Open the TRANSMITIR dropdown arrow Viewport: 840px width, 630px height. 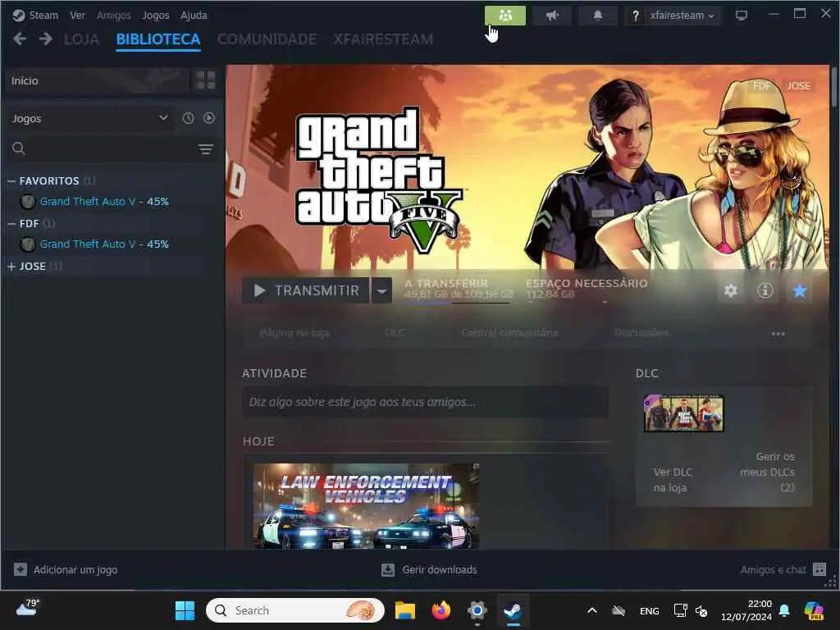point(381,290)
